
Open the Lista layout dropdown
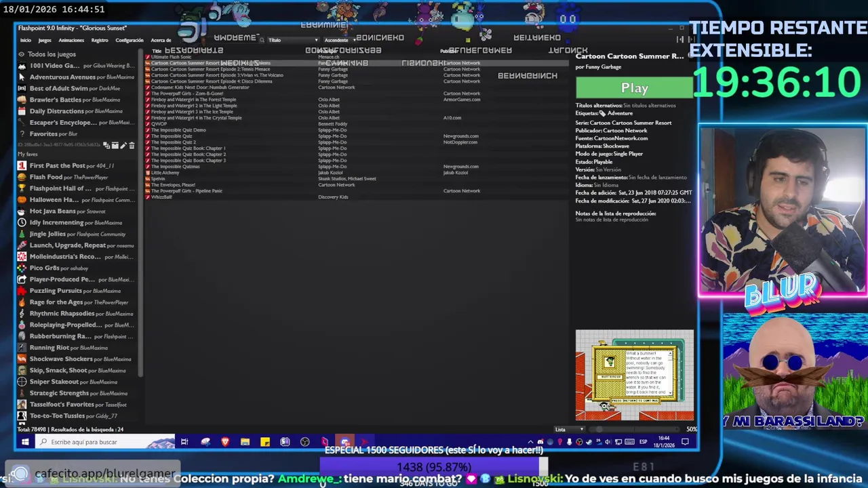pyautogui.click(x=568, y=429)
